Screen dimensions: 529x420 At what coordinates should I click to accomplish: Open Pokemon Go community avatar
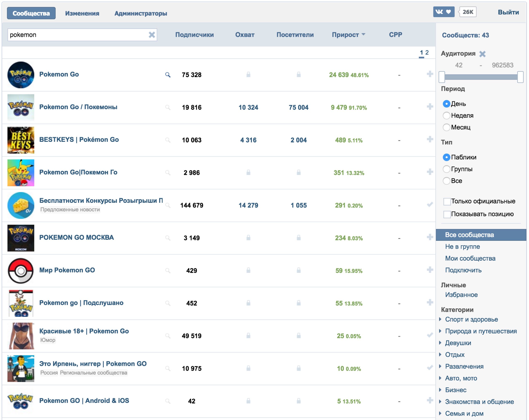tap(21, 75)
